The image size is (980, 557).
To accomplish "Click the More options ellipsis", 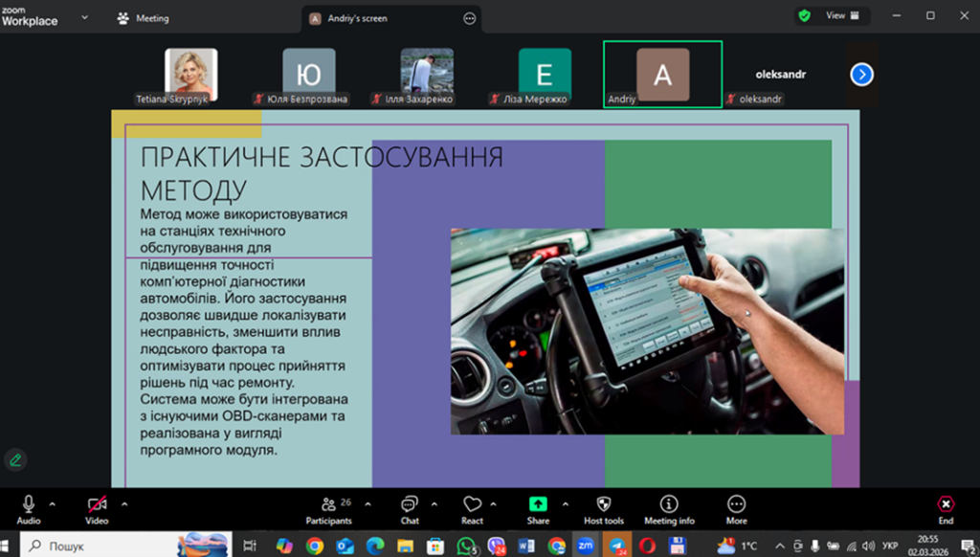I will coord(736,508).
